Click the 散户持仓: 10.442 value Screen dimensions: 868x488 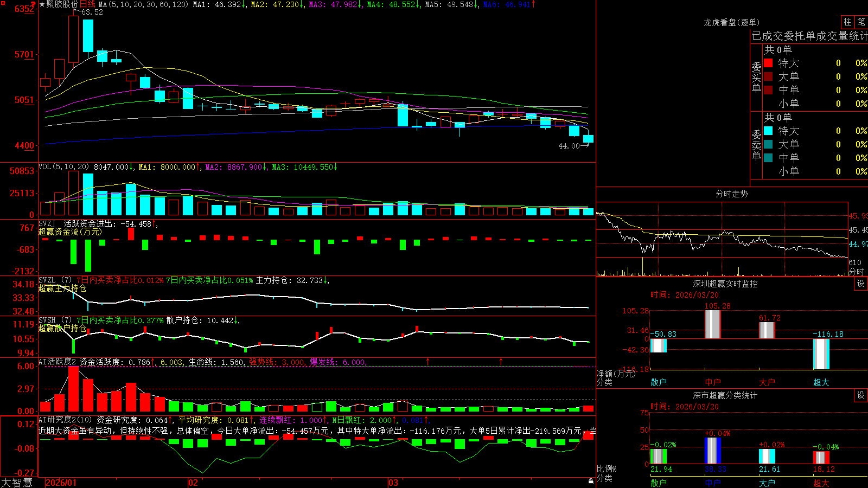(200, 320)
